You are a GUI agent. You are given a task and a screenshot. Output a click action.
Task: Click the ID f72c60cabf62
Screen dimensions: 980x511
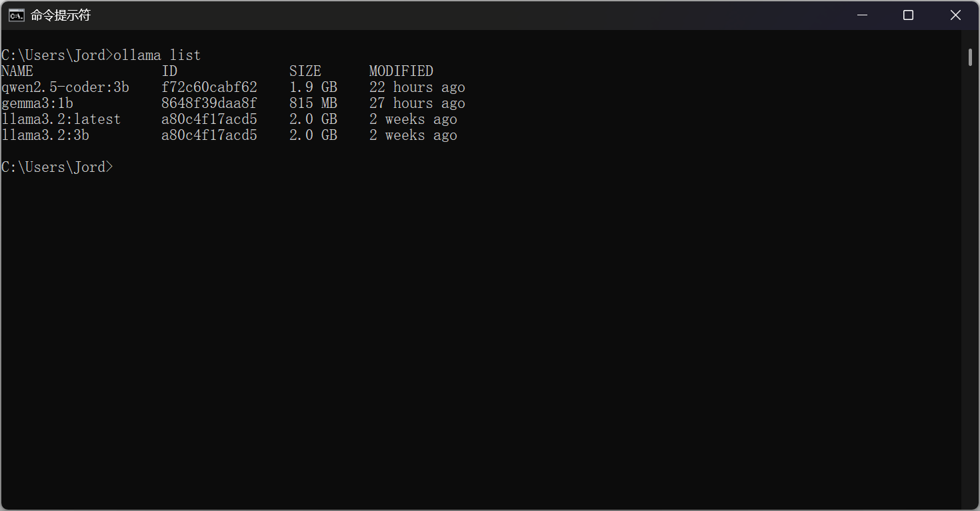coord(209,87)
